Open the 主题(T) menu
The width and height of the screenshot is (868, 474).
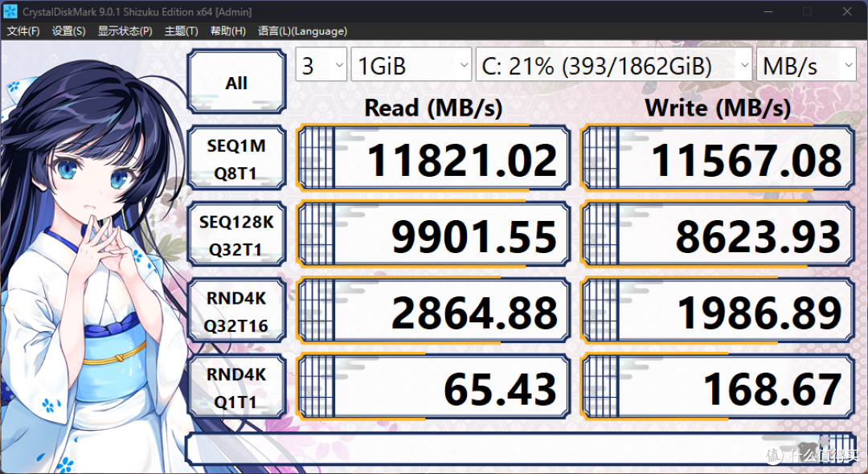tap(181, 31)
